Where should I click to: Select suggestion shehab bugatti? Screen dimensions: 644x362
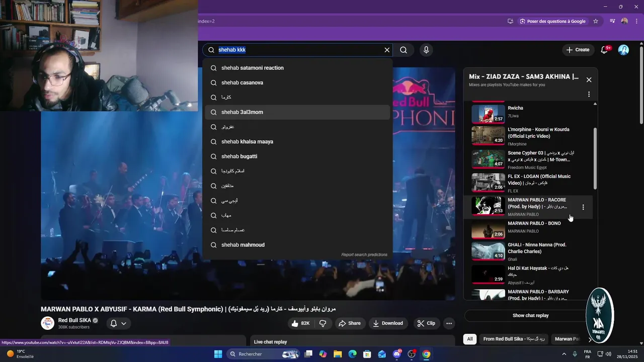(297, 156)
